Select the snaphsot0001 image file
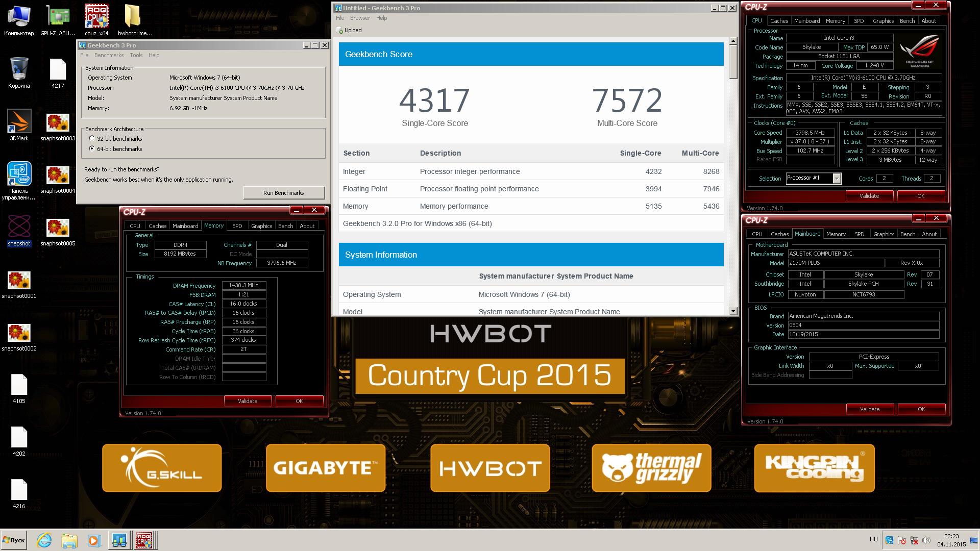The height and width of the screenshot is (551, 980). (x=19, y=284)
